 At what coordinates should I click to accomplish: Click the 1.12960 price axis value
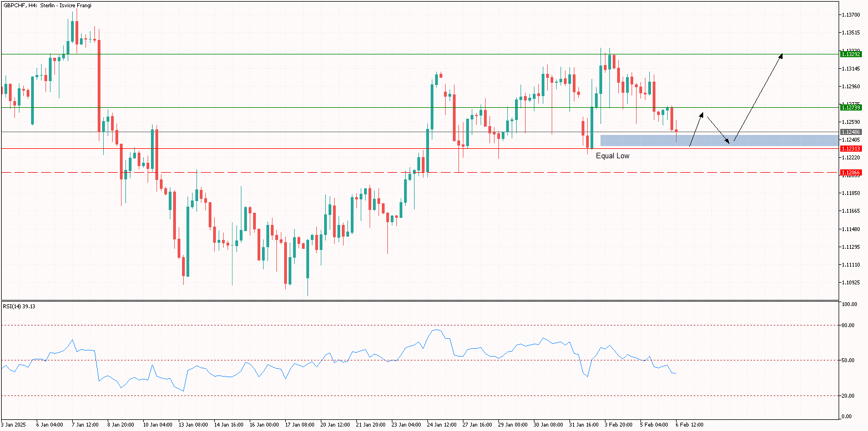click(x=851, y=86)
